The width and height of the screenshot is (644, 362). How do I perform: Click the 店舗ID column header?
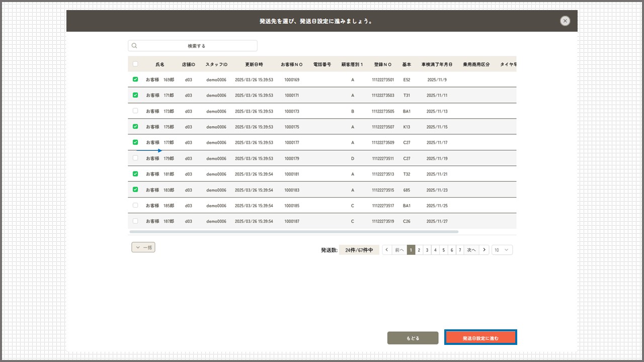[189, 64]
